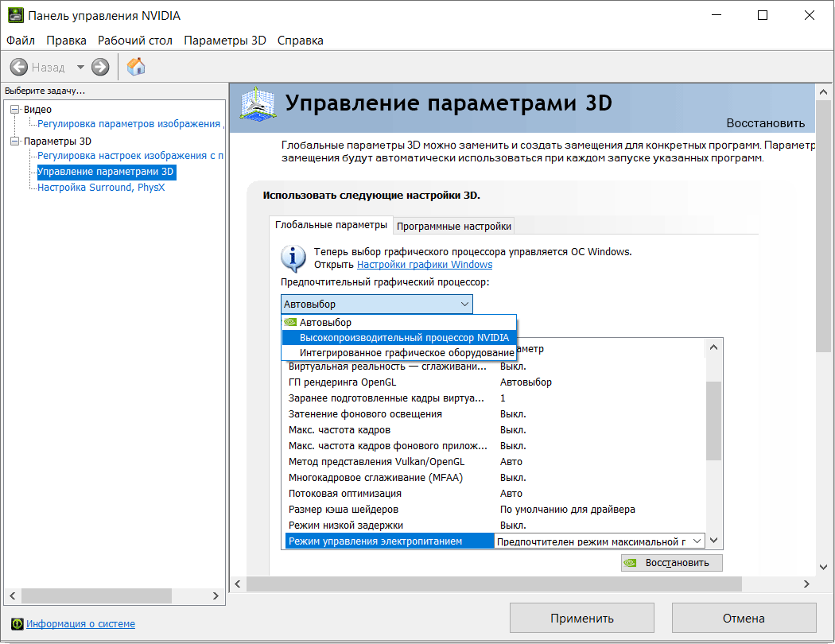The width and height of the screenshot is (835, 644).
Task: Open the preferred graphics processor combo box
Action: tap(376, 304)
